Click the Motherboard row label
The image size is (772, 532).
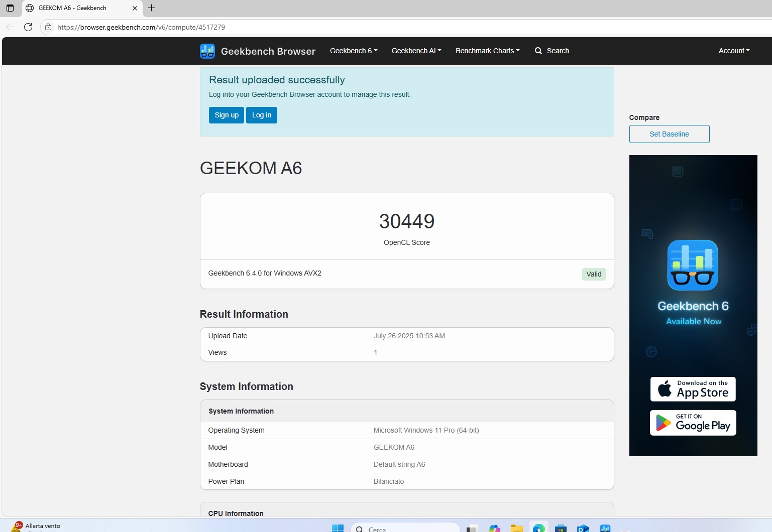point(228,464)
